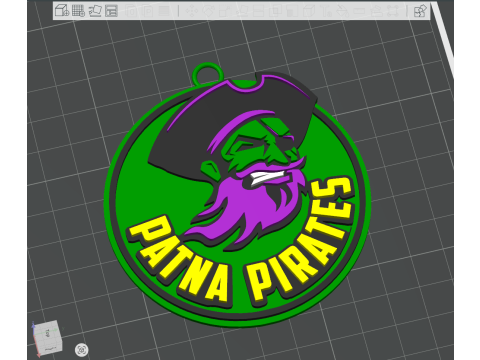The width and height of the screenshot is (480, 360).
Task: Click the Add plate grid icon
Action: point(78,11)
